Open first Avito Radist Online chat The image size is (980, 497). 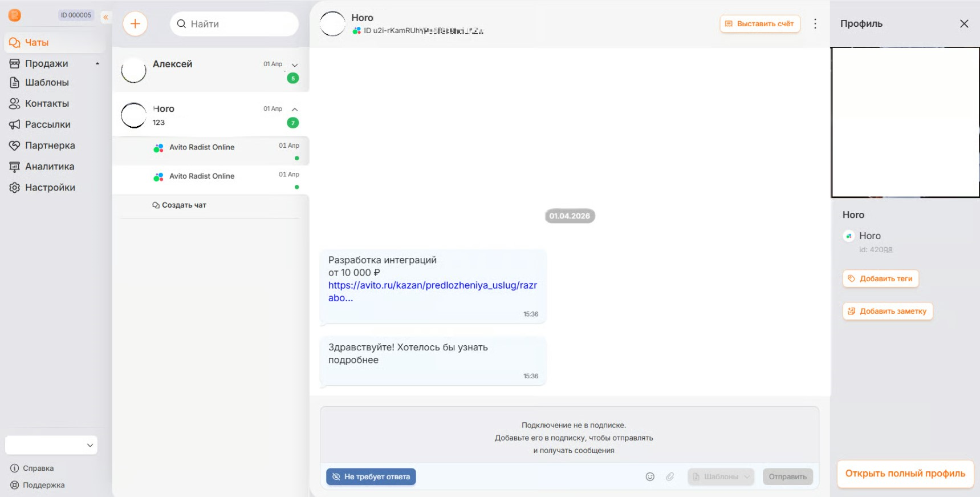click(x=211, y=151)
